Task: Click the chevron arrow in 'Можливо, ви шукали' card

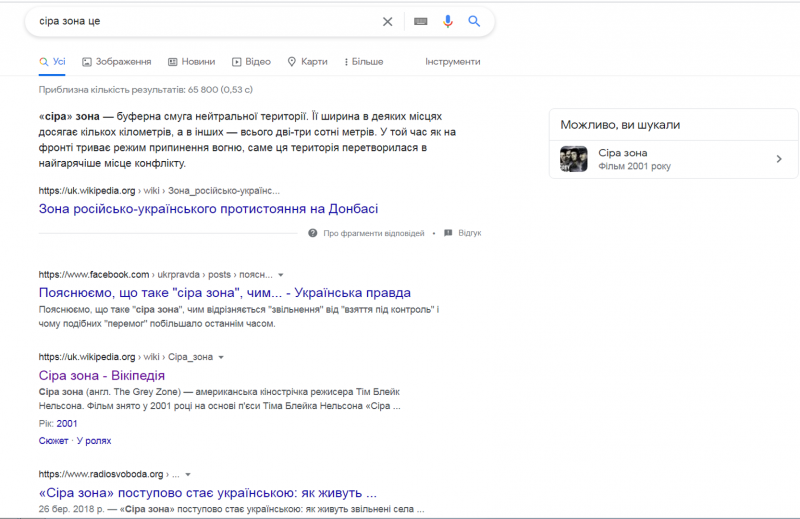Action: click(779, 159)
